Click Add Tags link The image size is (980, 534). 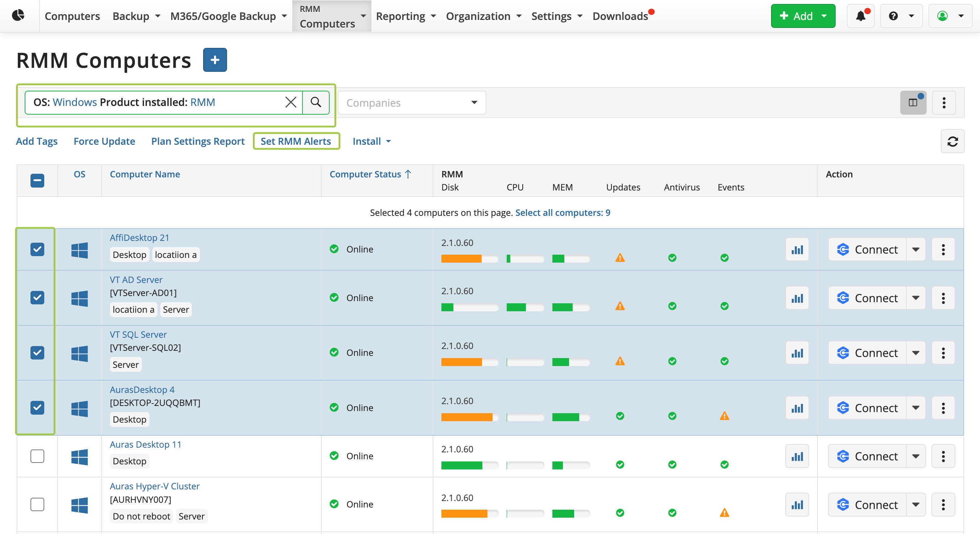(x=37, y=141)
